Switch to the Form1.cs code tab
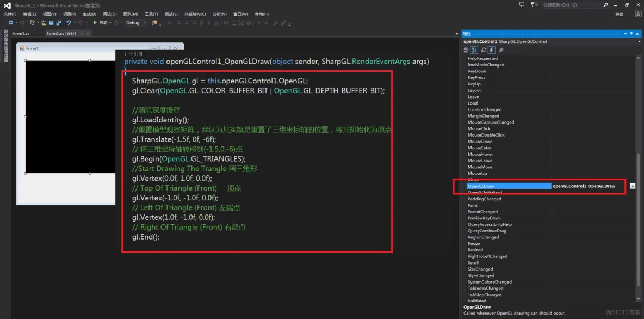This screenshot has width=644, height=319. coord(21,33)
